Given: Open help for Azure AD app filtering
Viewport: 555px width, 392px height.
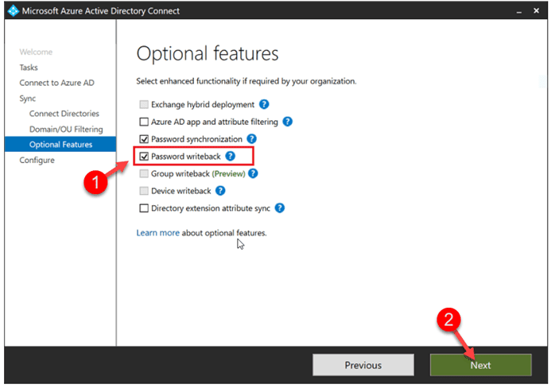Looking at the screenshot, I should click(287, 122).
